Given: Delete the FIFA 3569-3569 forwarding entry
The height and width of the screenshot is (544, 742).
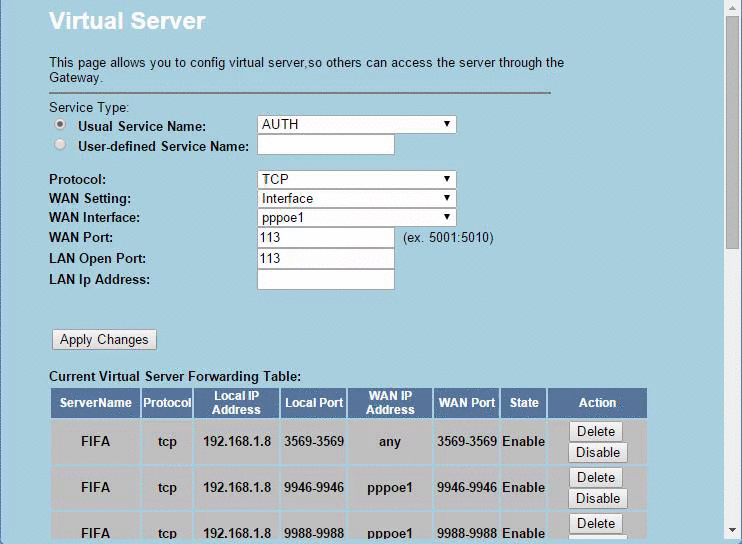Looking at the screenshot, I should 596,431.
